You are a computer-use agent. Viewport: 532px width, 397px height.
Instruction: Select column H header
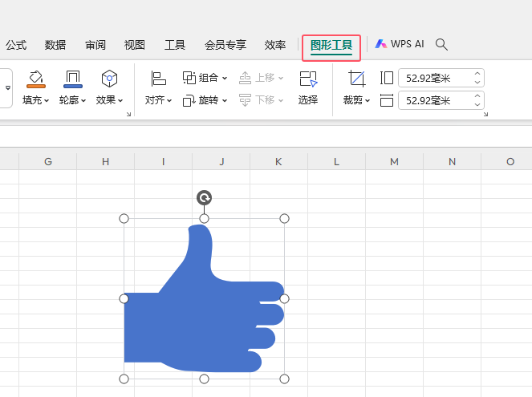[106, 161]
